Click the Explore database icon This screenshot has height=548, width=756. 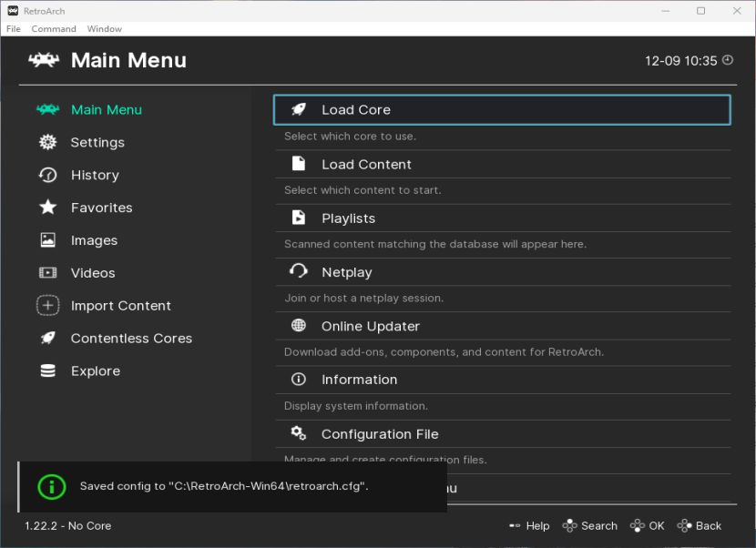tap(47, 370)
